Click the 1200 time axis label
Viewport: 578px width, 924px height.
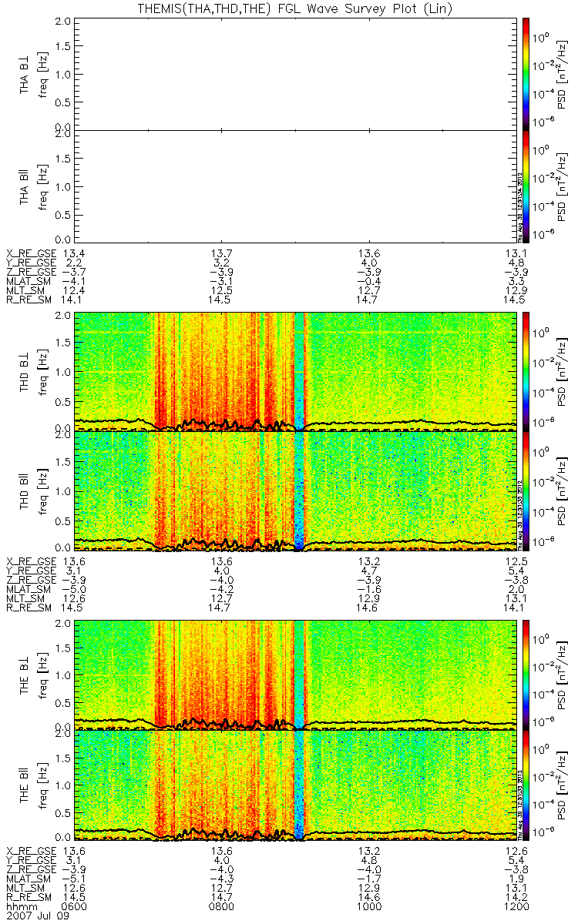point(515,907)
